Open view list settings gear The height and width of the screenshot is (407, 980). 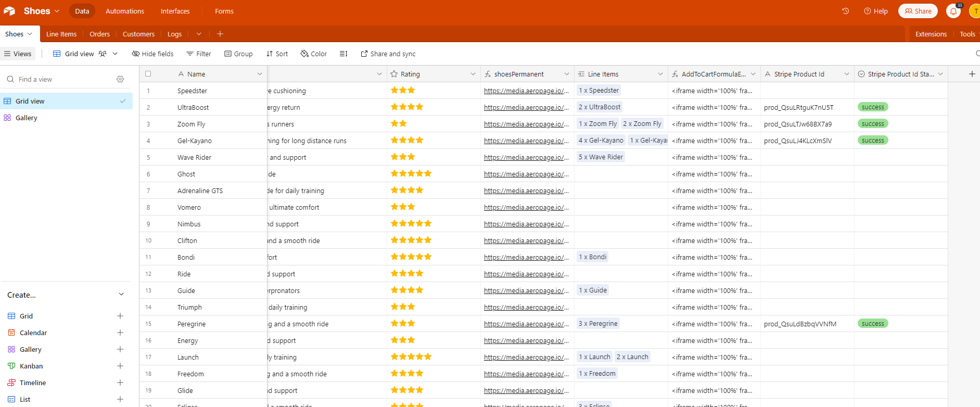120,79
